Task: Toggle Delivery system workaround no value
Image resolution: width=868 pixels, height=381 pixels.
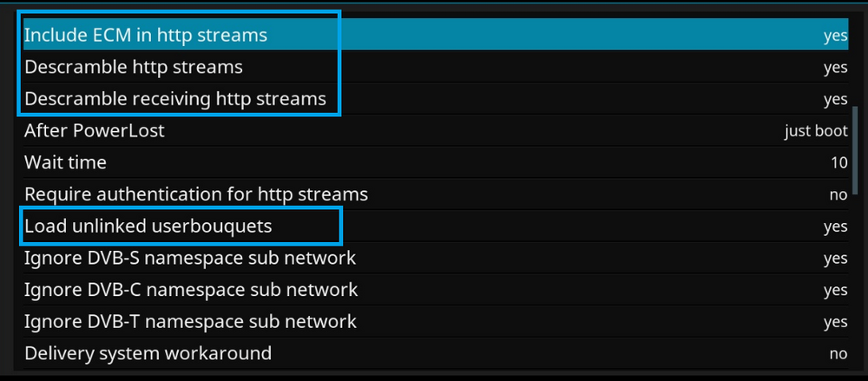Action: (x=838, y=354)
